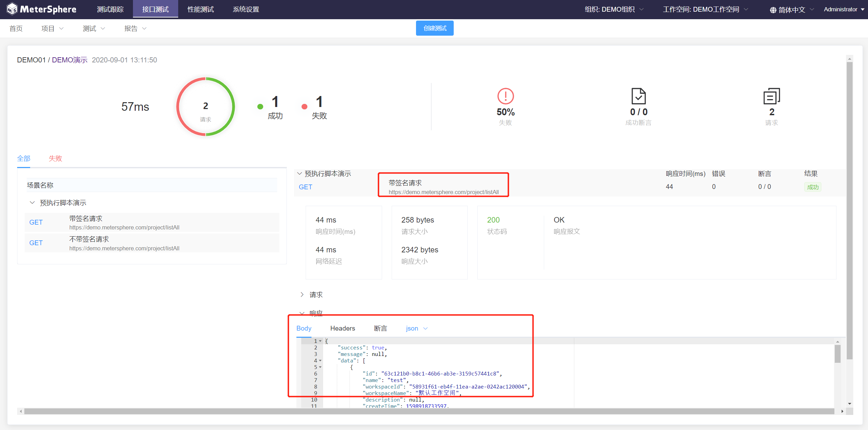Click the MeterSphere logo icon
868x430 pixels.
tap(12, 9)
